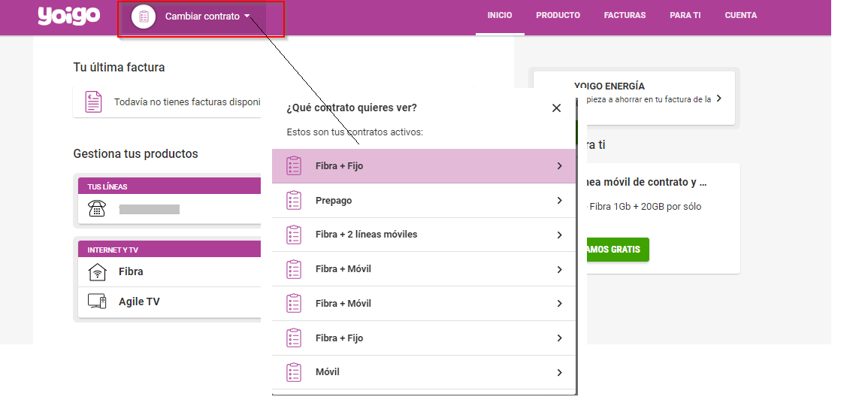The height and width of the screenshot is (409, 868).
Task: Close the contract selection dialog
Action: 556,108
